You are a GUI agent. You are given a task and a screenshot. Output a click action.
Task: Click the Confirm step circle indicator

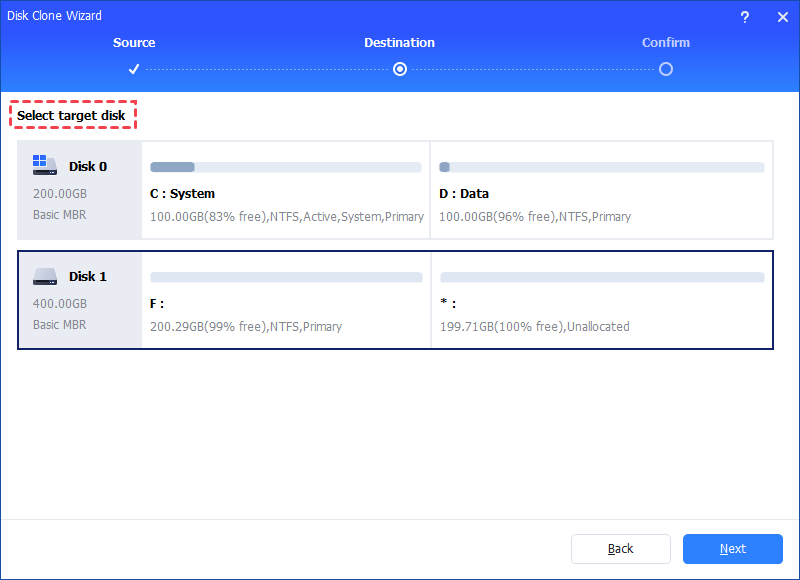coord(666,69)
